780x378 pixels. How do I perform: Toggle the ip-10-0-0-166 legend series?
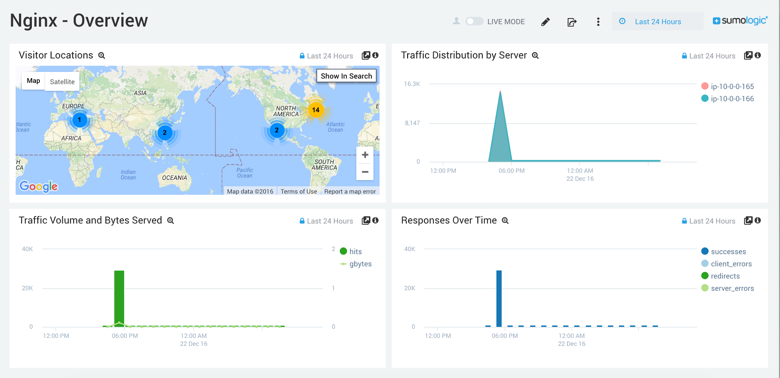click(727, 98)
